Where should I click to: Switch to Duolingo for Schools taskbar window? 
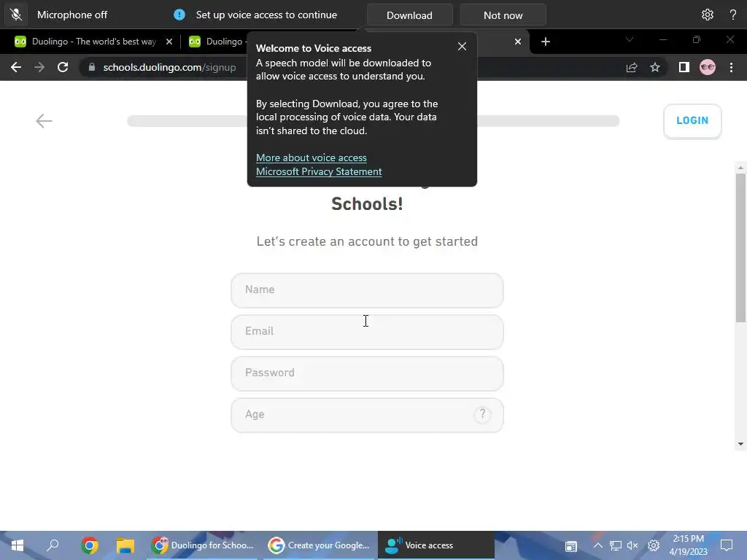(x=204, y=545)
